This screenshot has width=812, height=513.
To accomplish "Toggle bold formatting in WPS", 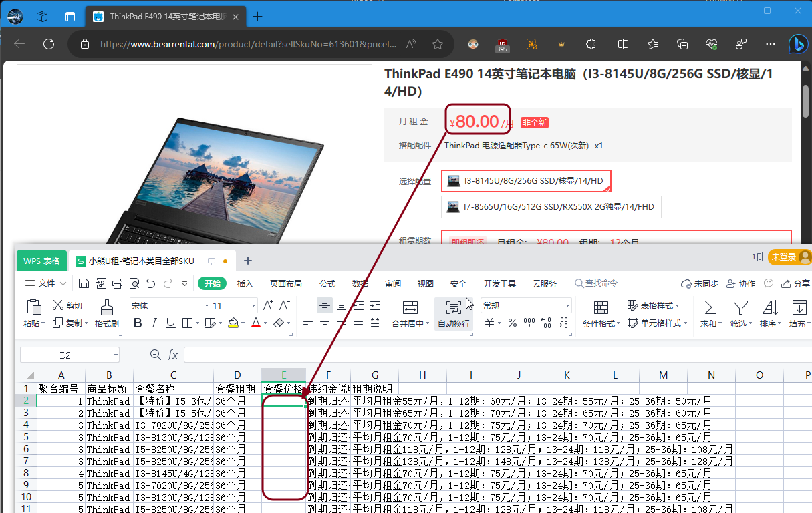I will click(x=138, y=323).
